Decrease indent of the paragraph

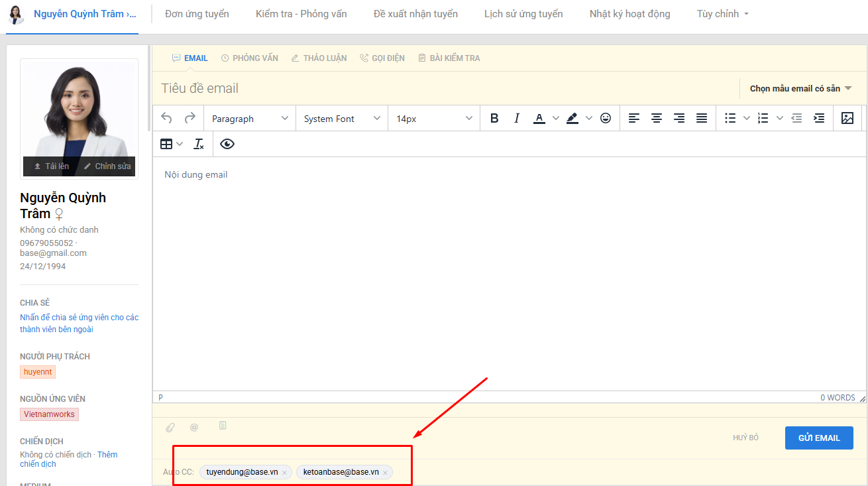click(x=796, y=118)
